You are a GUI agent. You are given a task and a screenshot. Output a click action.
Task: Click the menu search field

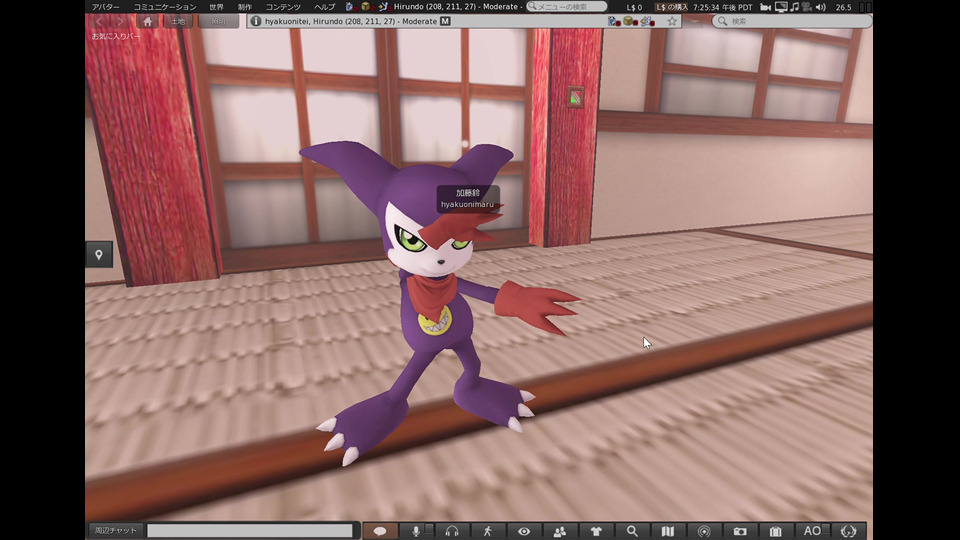(567, 6)
